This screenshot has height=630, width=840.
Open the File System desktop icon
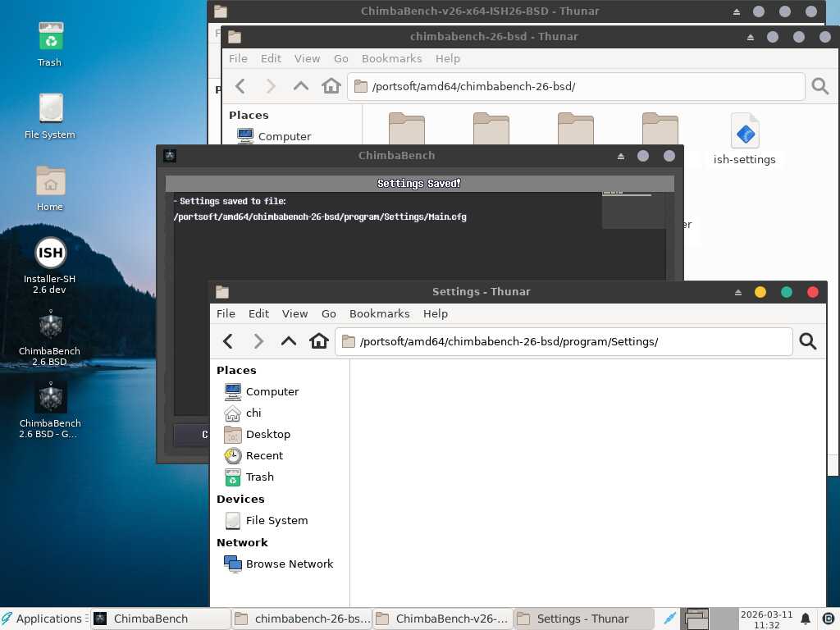tap(50, 116)
